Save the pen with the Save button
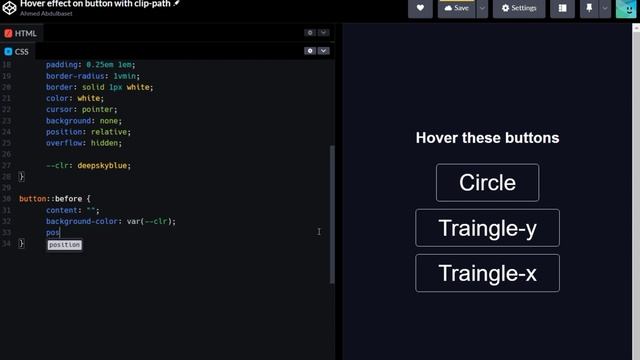 pos(456,8)
